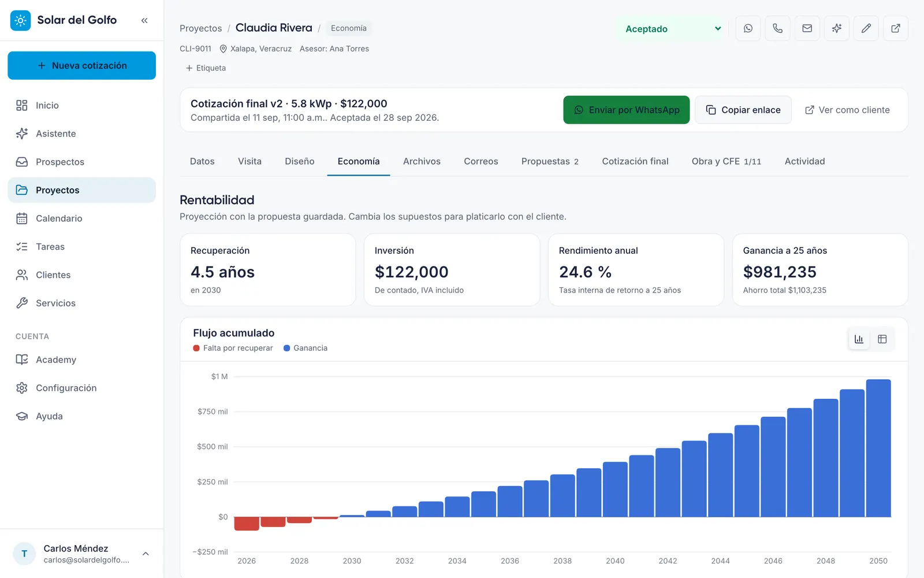
Task: Open external link icon in header
Action: click(x=895, y=28)
